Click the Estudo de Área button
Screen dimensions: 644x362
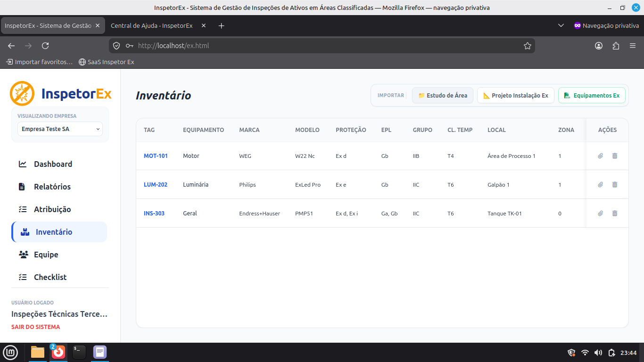click(443, 95)
